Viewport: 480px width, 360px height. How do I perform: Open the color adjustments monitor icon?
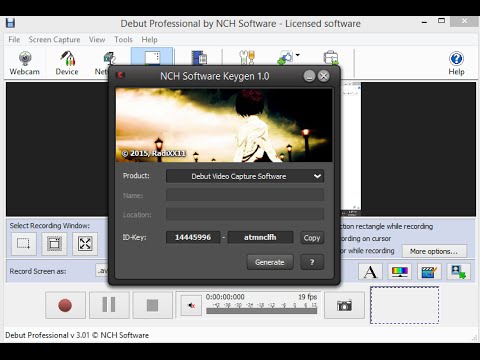click(399, 272)
